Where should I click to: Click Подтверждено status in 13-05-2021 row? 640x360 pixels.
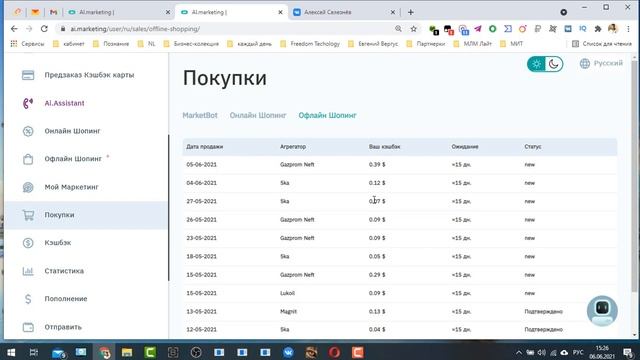(x=543, y=311)
